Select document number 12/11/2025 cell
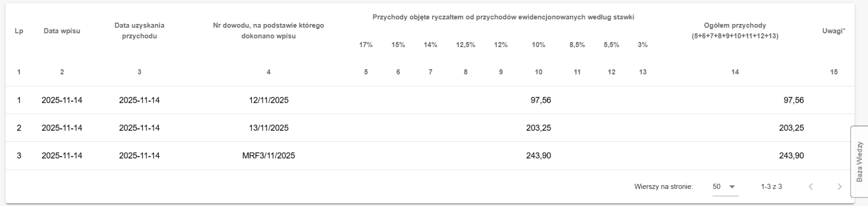Image resolution: width=868 pixels, height=206 pixels. (x=269, y=100)
